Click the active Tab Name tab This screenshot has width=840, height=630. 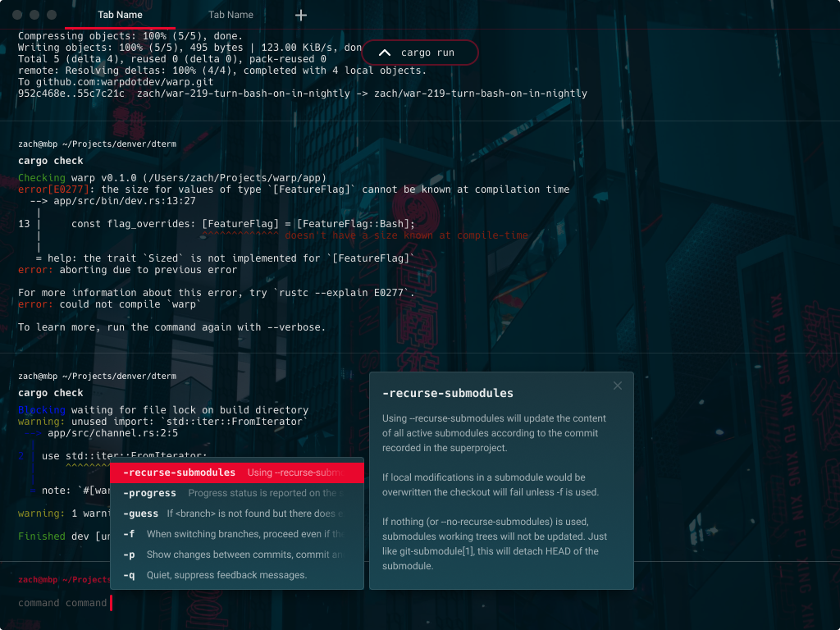120,14
